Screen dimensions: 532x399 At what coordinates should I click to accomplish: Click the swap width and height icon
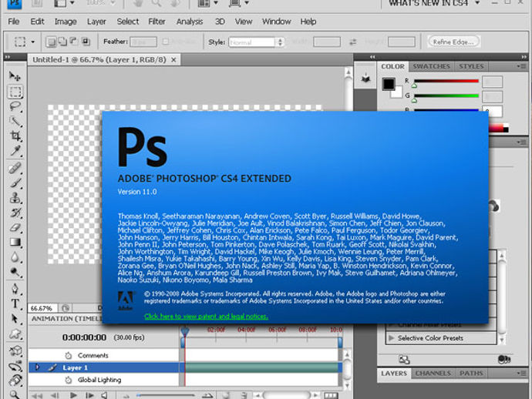pos(353,42)
